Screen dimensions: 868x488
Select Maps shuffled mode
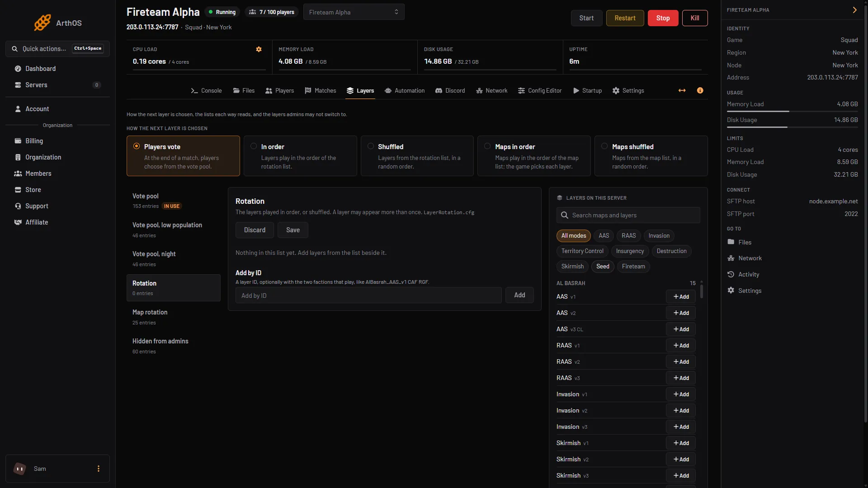651,156
